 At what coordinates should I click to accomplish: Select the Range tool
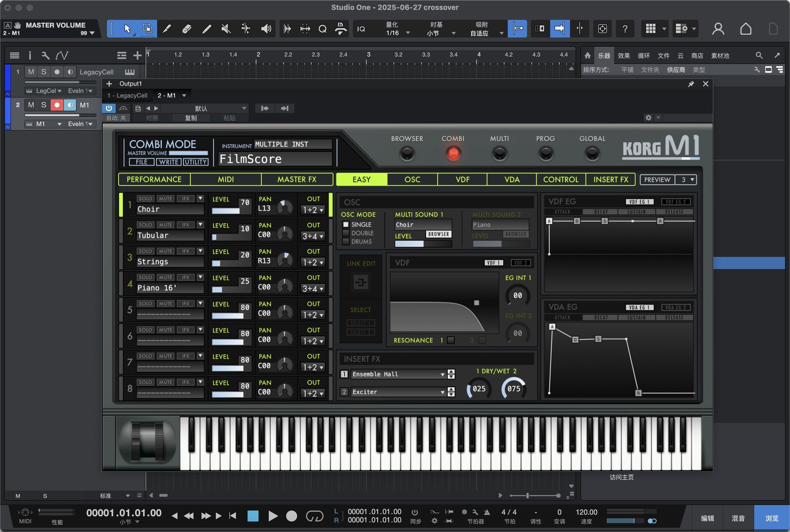click(x=147, y=28)
